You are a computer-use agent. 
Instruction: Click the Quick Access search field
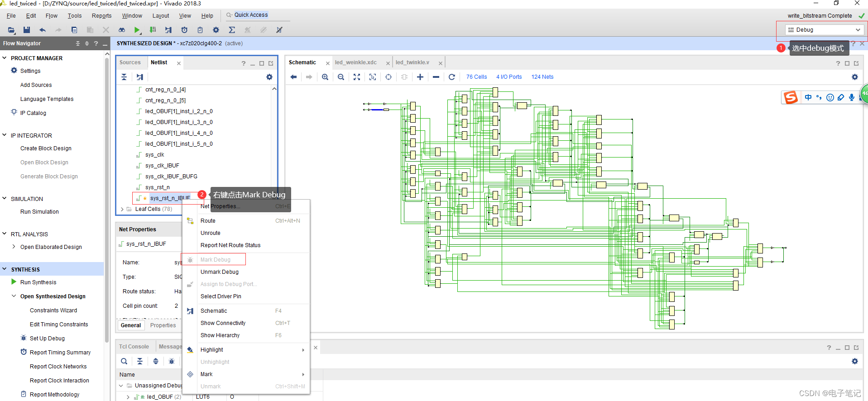click(x=257, y=15)
